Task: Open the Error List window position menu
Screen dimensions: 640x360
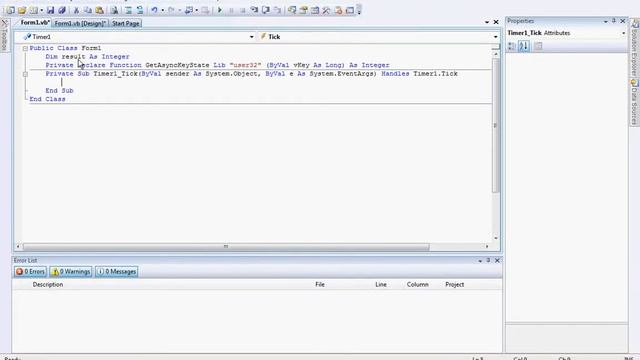Action: click(x=480, y=260)
